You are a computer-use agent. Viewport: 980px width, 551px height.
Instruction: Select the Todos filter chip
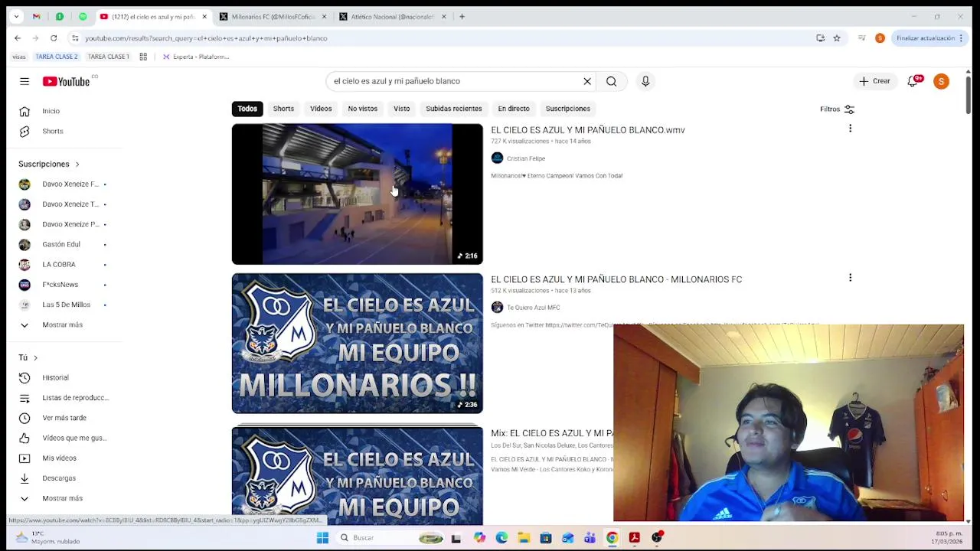247,109
